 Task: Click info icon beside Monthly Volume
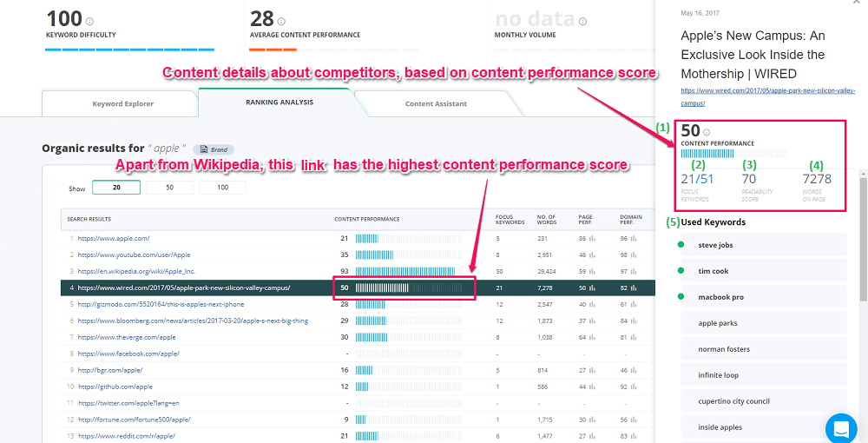point(582,22)
